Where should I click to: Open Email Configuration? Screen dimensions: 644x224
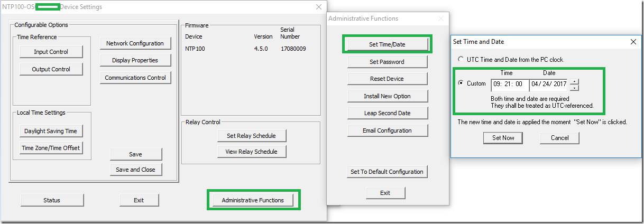pyautogui.click(x=387, y=130)
